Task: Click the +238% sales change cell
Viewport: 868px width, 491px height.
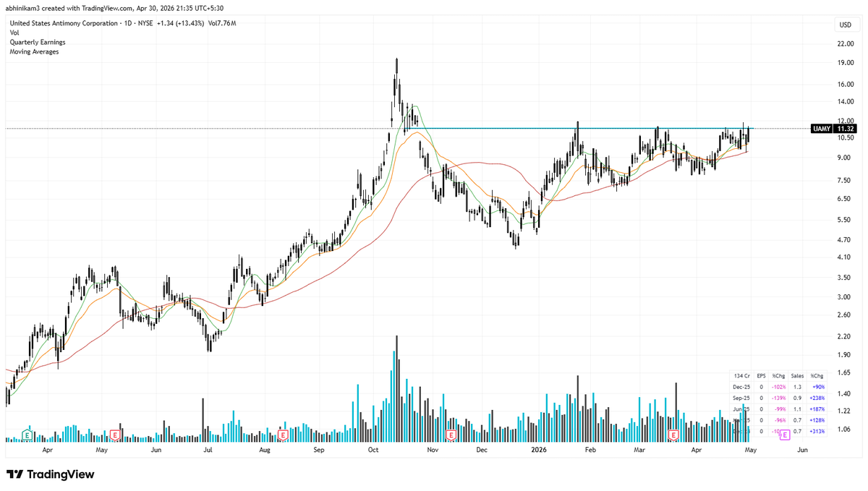Action: pyautogui.click(x=817, y=398)
